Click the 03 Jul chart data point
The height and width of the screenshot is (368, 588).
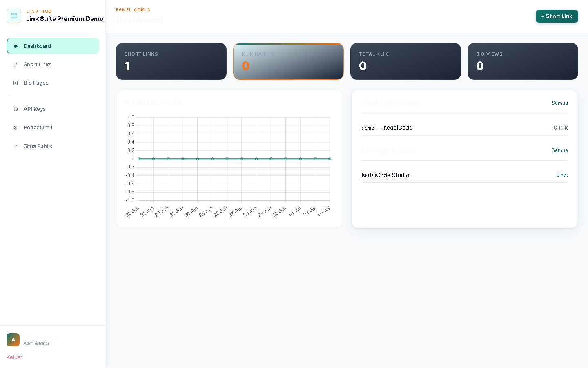coord(330,159)
